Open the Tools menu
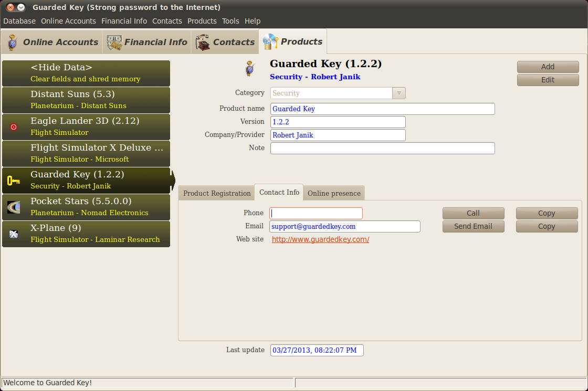Viewport: 588px width, 391px height. click(x=230, y=21)
